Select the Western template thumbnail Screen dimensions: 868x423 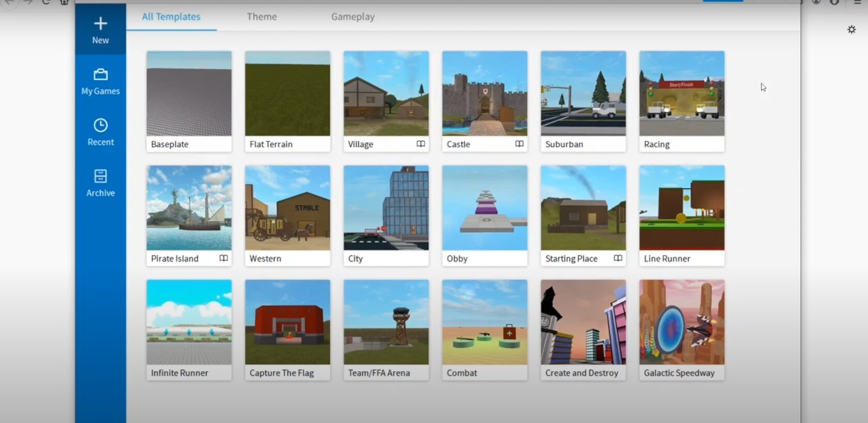tap(288, 208)
